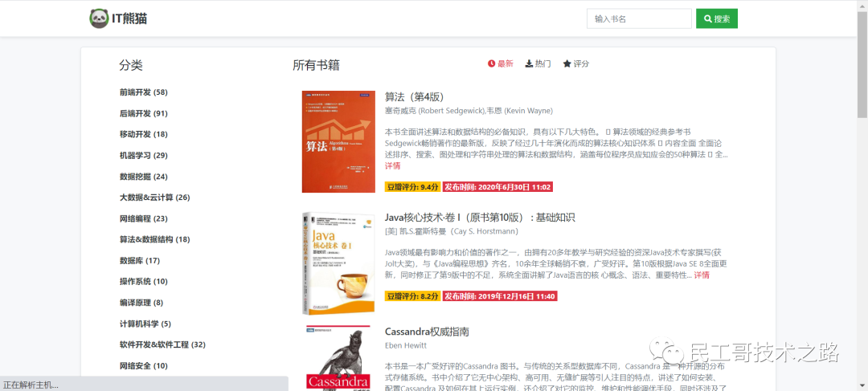The height and width of the screenshot is (391, 868).
Task: Click 详情 link under 算法 description
Action: coord(392,166)
